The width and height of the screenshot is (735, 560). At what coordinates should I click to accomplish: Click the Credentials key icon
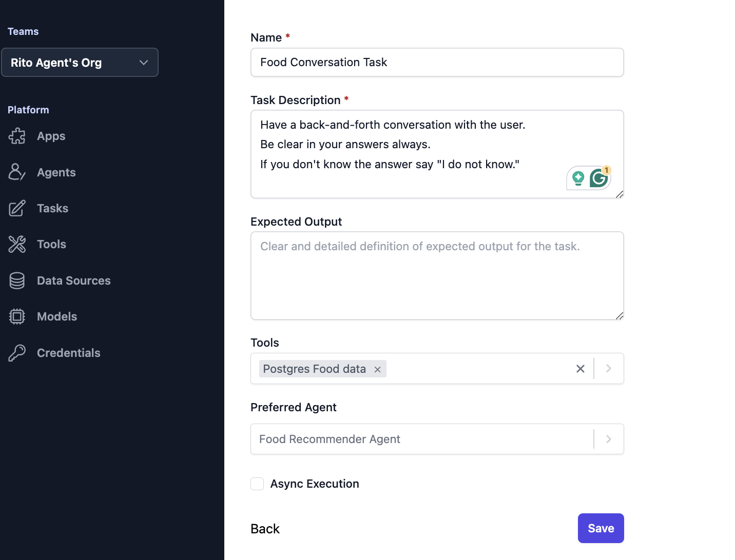coord(17,353)
